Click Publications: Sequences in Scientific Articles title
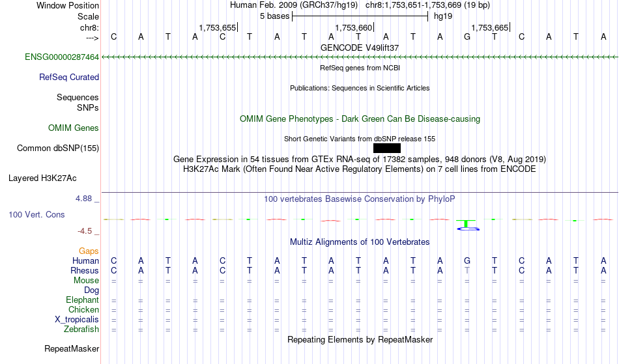Screen dimensions: 619x364 coord(360,88)
